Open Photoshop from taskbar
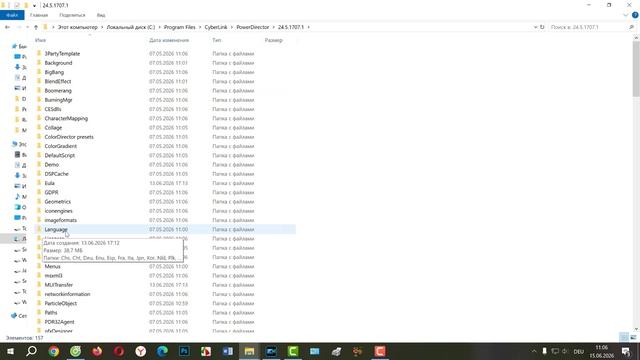640x360 pixels. click(184, 351)
